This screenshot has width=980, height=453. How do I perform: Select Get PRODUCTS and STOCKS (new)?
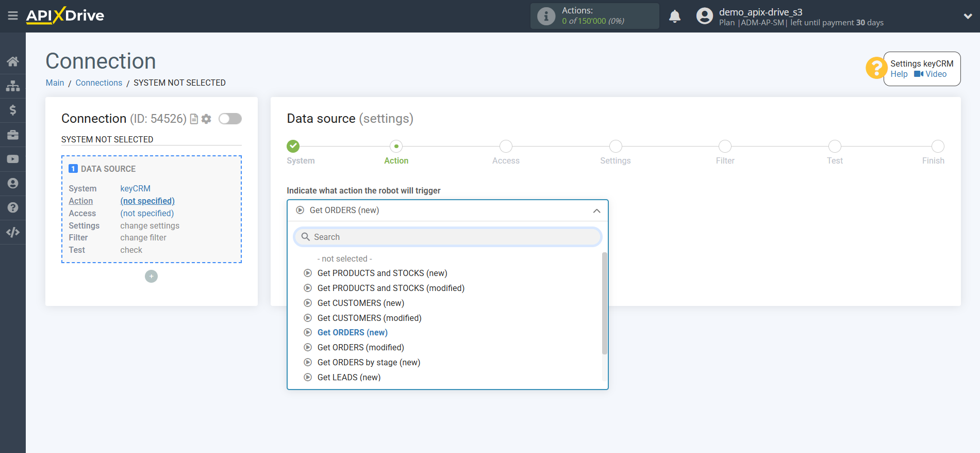382,273
